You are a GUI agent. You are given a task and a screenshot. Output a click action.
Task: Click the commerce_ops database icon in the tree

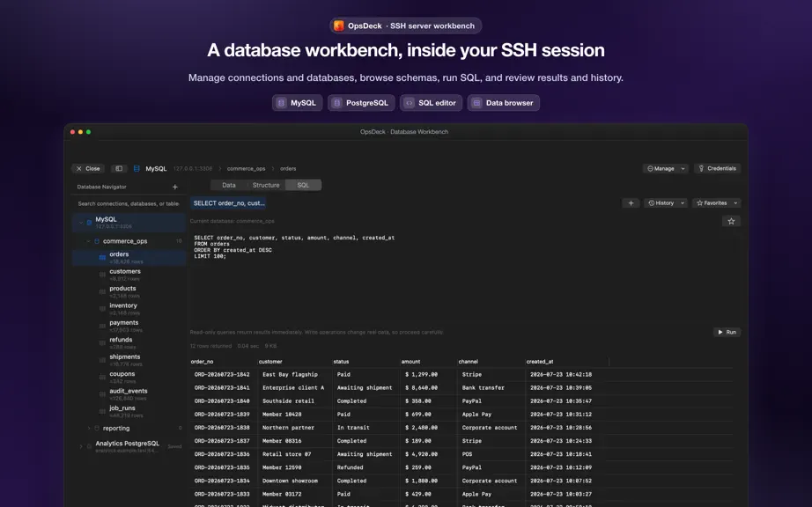[97, 241]
